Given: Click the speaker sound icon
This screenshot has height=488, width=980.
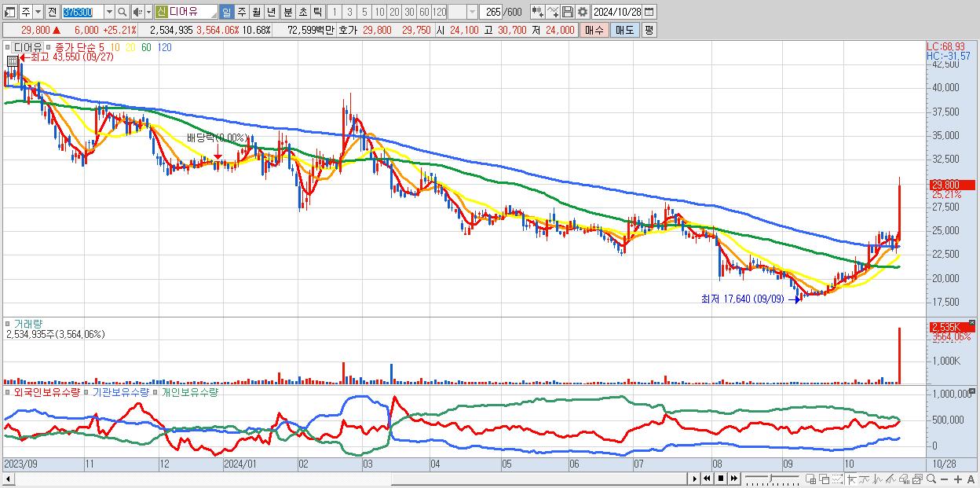Looking at the screenshot, I should (x=137, y=13).
